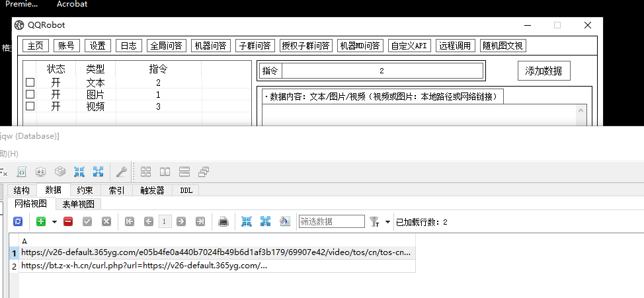Check the checkbox for the 图片 row
Image resolution: width=644 pixels, height=298 pixels.
(30, 94)
